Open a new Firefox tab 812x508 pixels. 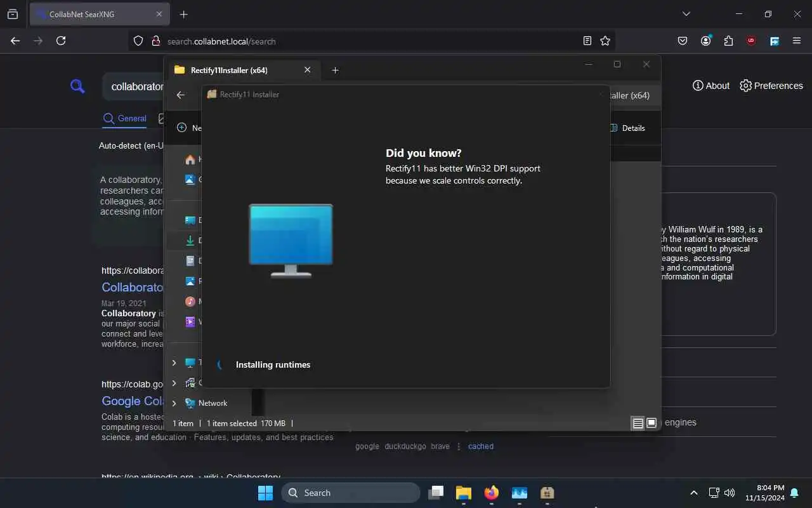(183, 14)
